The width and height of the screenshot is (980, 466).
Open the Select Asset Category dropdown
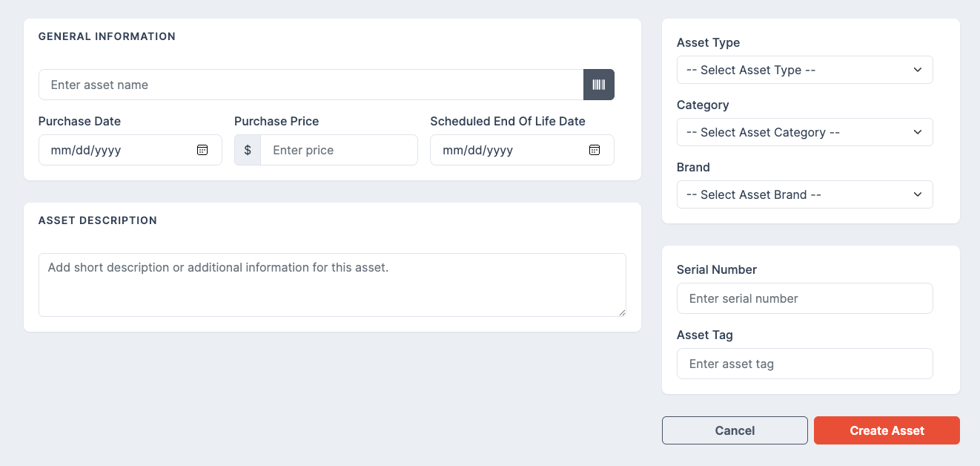coord(804,132)
